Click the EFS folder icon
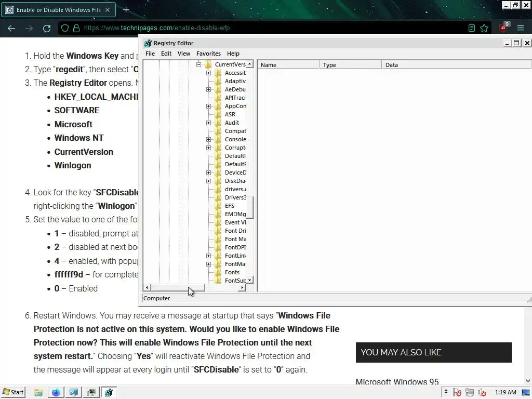Screen dimensions: 532x399 [x=218, y=206]
